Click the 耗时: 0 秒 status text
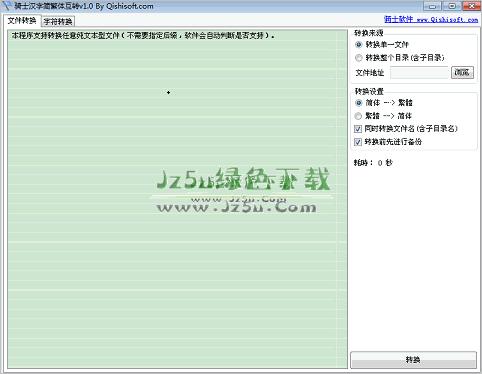482x374 pixels. pos(373,163)
